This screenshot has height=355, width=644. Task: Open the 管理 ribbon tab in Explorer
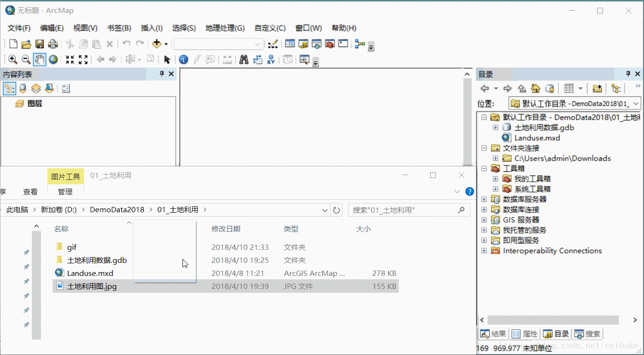(65, 191)
